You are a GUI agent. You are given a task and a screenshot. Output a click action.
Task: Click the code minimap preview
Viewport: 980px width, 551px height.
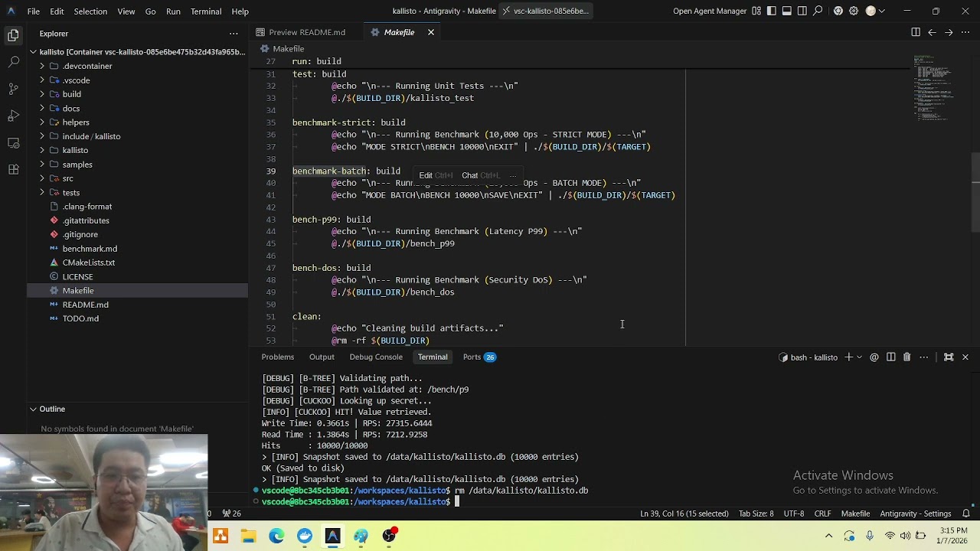(x=935, y=88)
